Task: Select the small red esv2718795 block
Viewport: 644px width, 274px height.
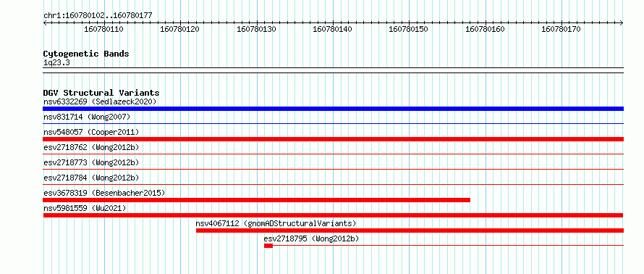Action: (268, 246)
